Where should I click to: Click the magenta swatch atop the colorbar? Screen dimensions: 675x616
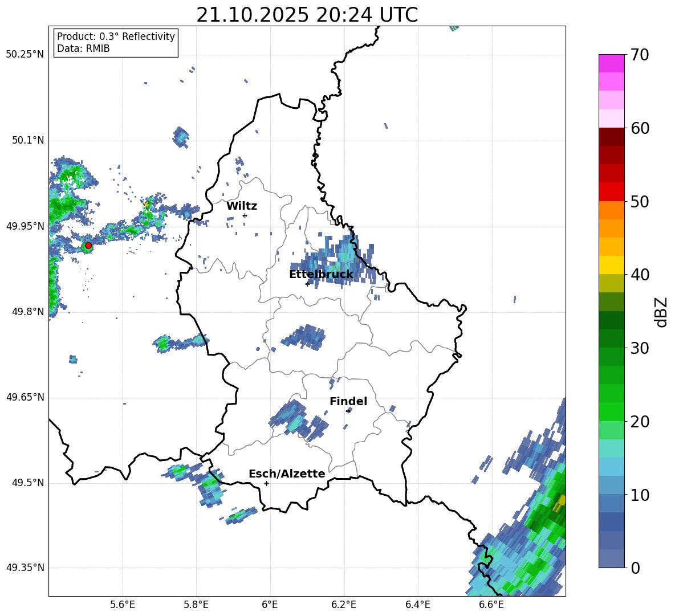pos(611,63)
